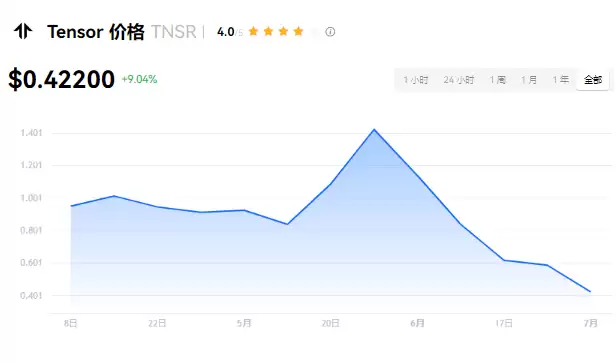Click the chart peak data point

(374, 129)
